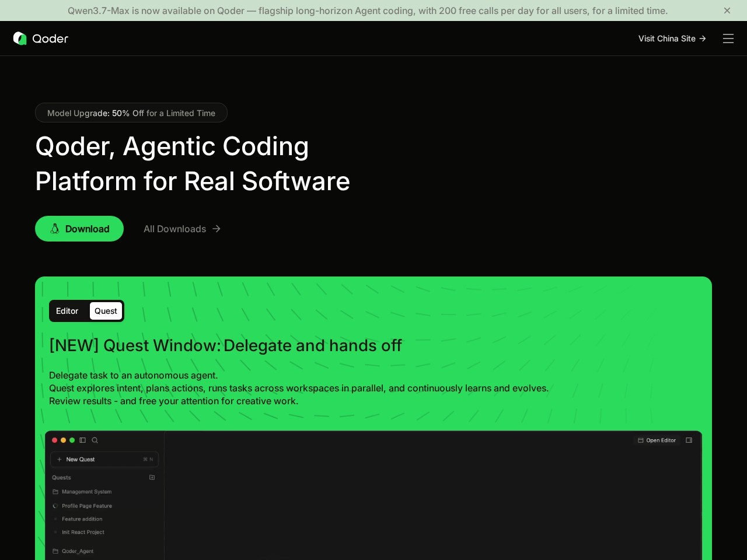Click the Quests section label

pyautogui.click(x=61, y=477)
